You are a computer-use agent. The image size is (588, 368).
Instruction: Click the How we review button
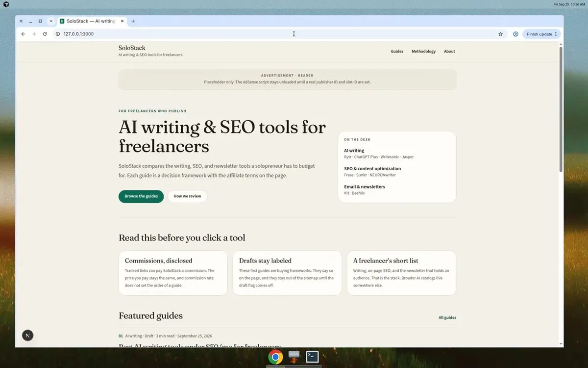[187, 196]
